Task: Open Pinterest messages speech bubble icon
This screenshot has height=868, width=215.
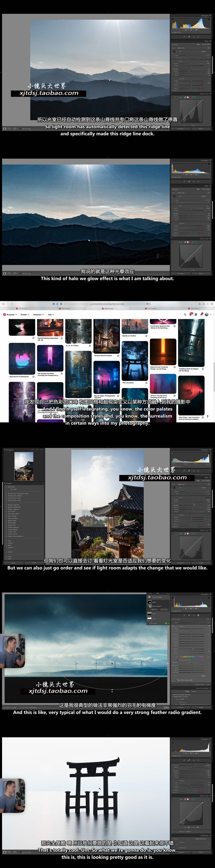Action: click(x=196, y=314)
